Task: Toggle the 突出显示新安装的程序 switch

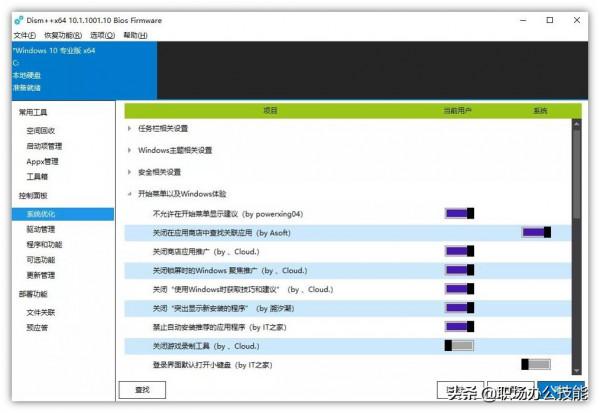Action: (x=460, y=308)
